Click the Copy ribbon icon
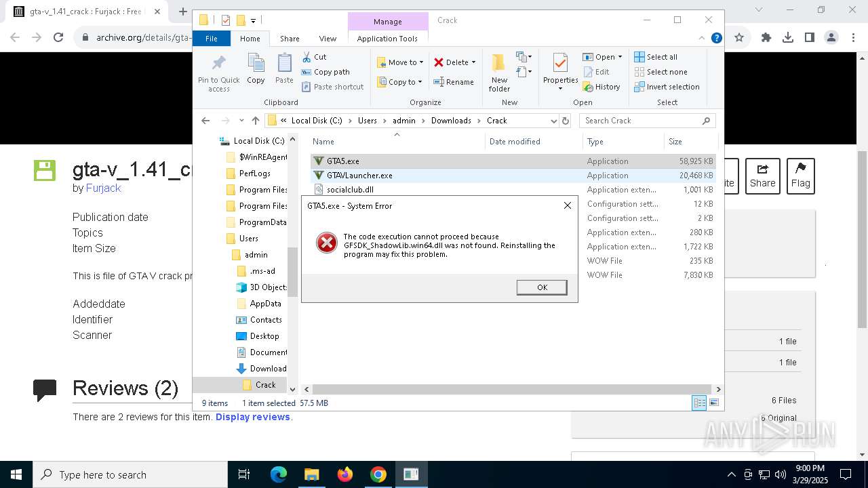 256,68
